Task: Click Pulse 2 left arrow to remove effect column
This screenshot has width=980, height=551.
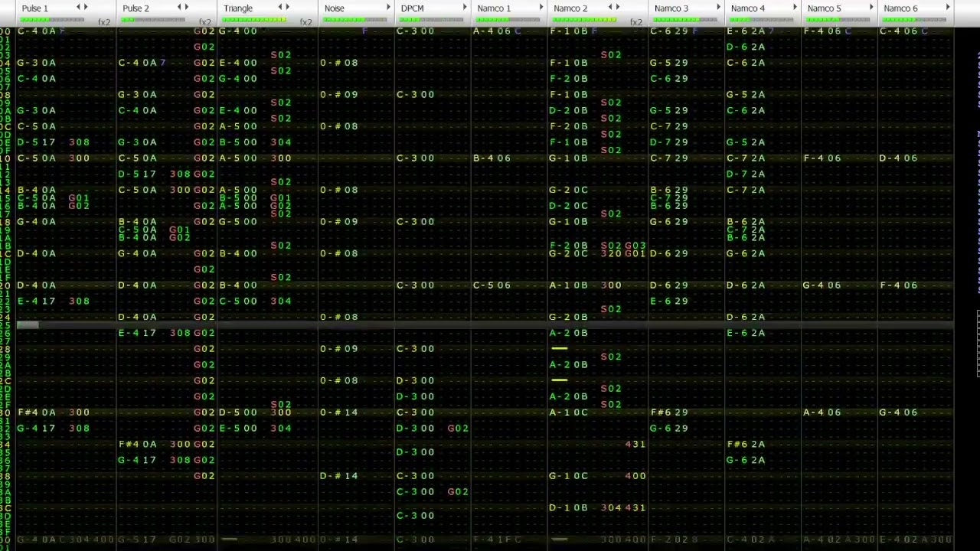Action: [x=179, y=8]
